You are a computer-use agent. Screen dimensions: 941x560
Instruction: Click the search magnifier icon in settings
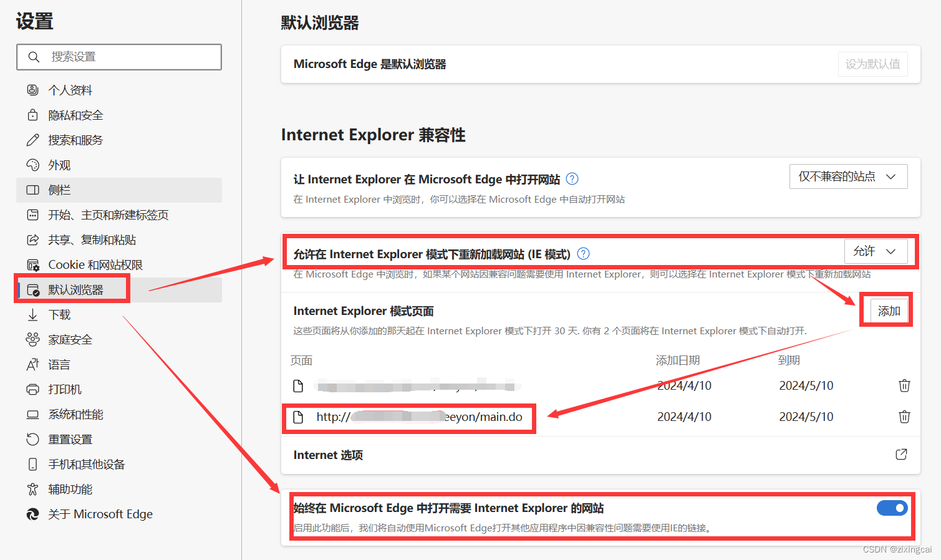pyautogui.click(x=34, y=57)
